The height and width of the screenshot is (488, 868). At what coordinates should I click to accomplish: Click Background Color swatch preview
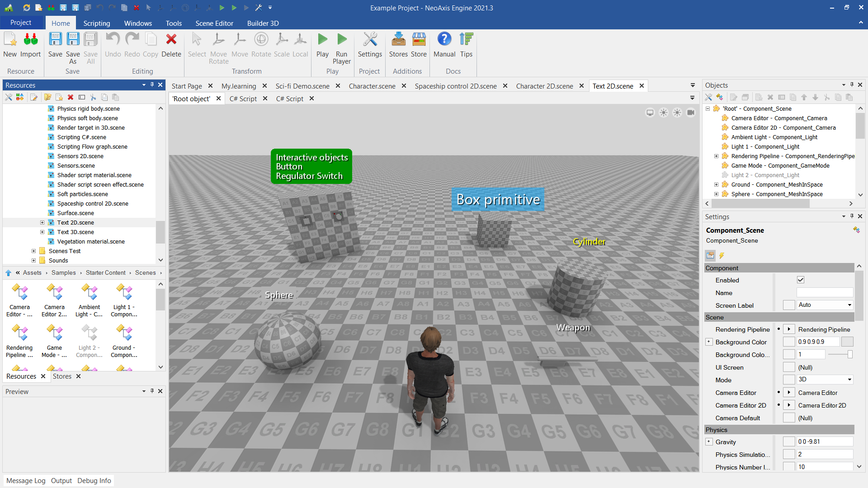pyautogui.click(x=847, y=342)
